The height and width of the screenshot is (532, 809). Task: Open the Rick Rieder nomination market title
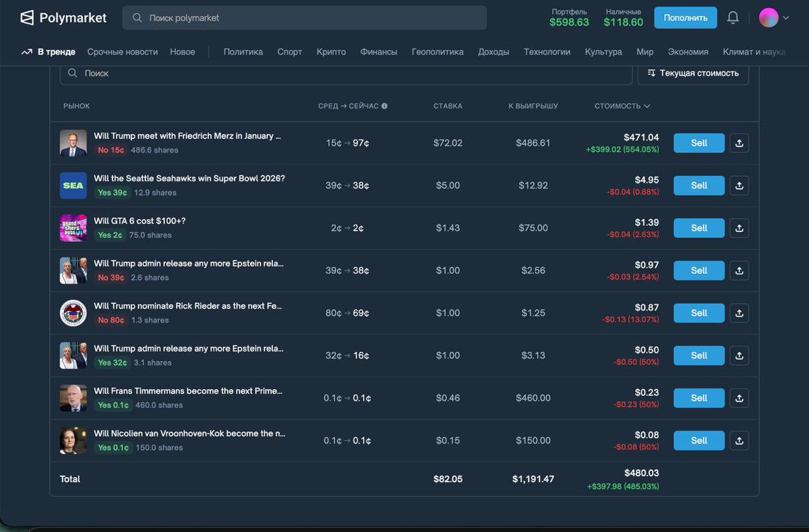(x=187, y=305)
